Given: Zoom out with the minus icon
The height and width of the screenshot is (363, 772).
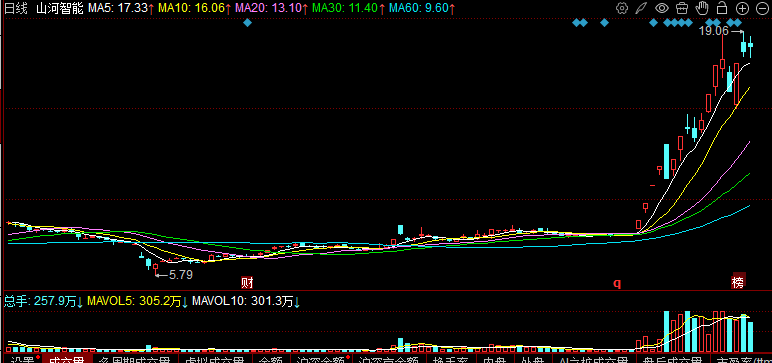Looking at the screenshot, I should click(761, 8).
